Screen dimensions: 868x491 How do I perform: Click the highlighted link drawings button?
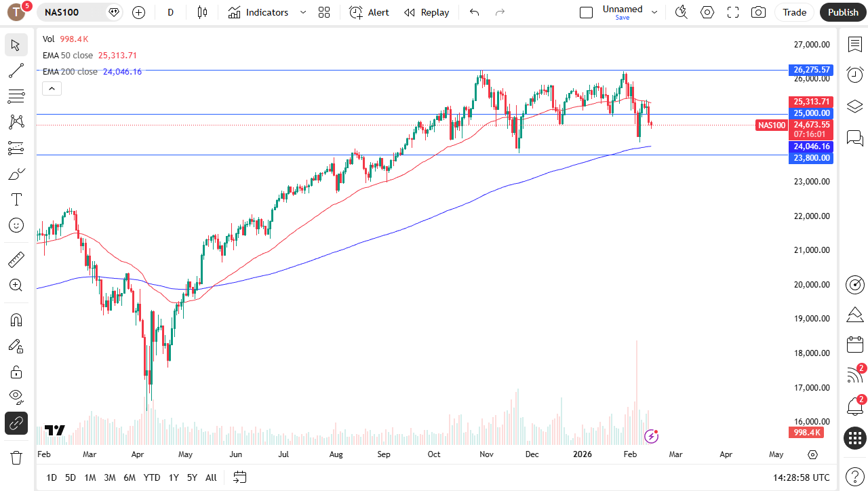16,423
